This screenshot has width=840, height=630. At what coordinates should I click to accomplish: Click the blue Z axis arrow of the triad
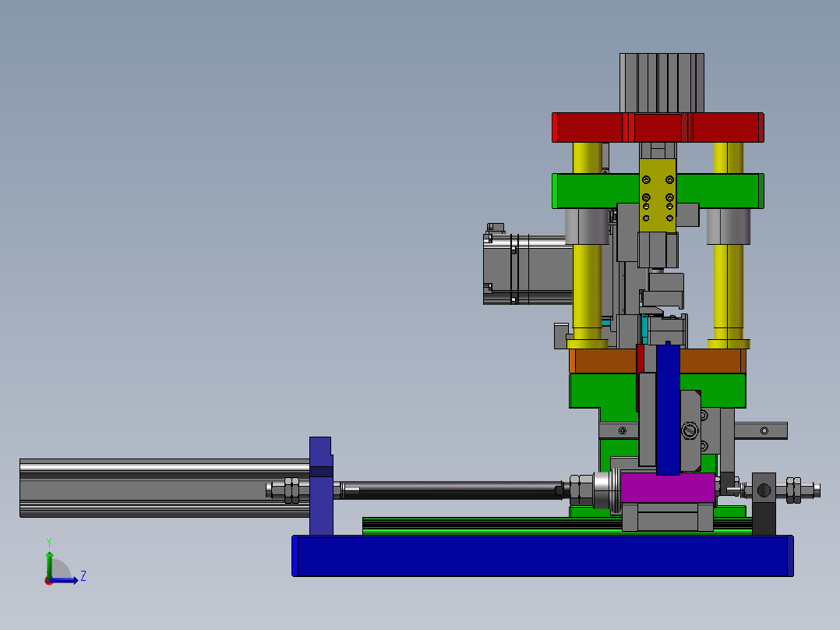(x=70, y=580)
